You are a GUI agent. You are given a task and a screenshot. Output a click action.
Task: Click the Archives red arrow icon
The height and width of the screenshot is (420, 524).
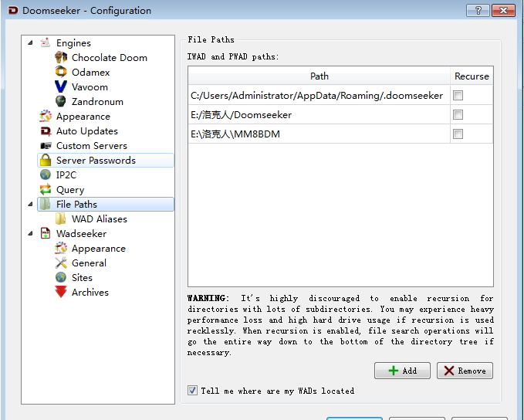(x=60, y=292)
